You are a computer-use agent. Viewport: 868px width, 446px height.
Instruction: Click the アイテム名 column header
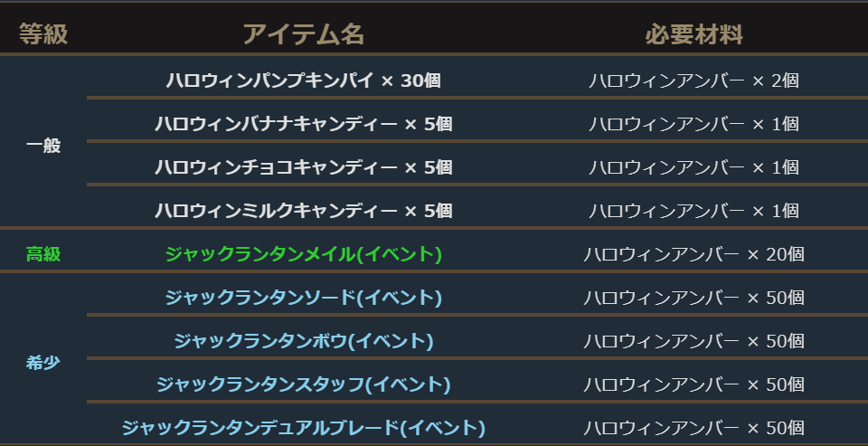click(303, 35)
